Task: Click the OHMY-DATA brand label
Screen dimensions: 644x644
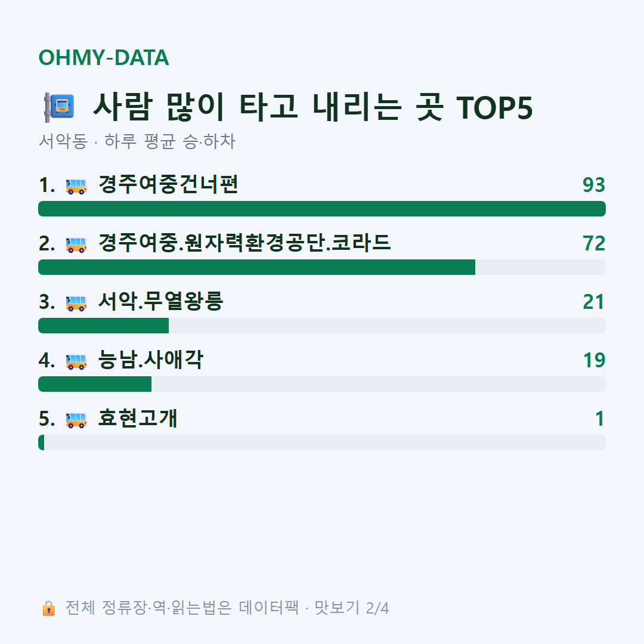Action: click(104, 57)
